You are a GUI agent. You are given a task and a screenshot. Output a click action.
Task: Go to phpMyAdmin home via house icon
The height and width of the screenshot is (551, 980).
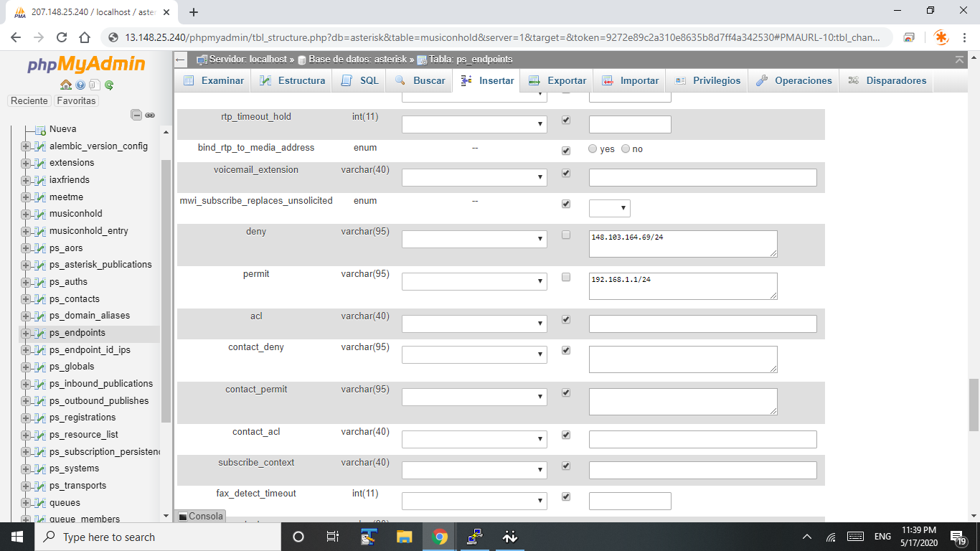pyautogui.click(x=66, y=85)
